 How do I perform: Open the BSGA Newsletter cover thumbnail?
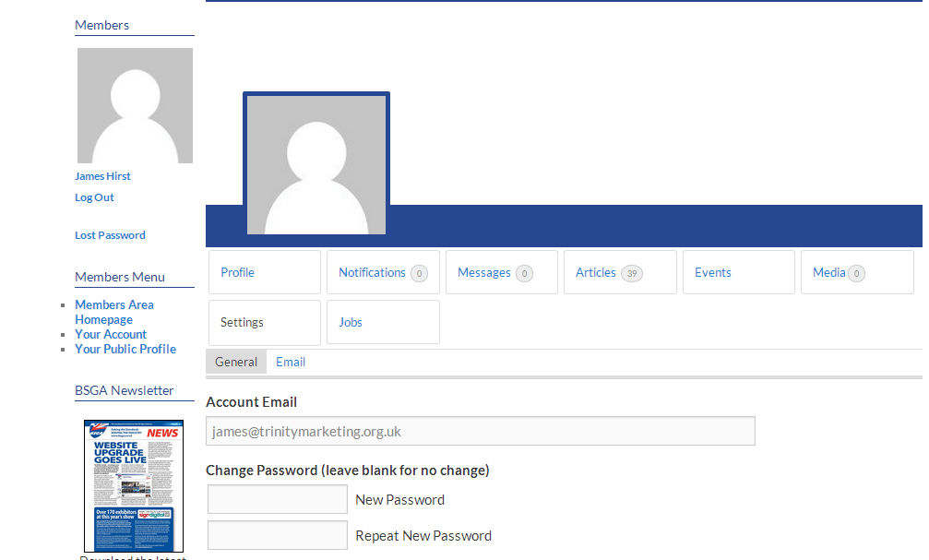pos(133,486)
